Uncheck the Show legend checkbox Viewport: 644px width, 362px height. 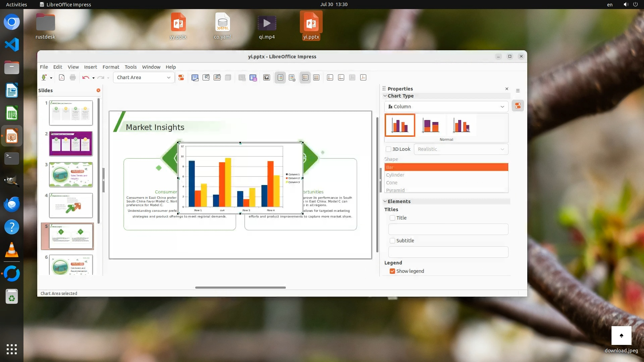point(392,271)
